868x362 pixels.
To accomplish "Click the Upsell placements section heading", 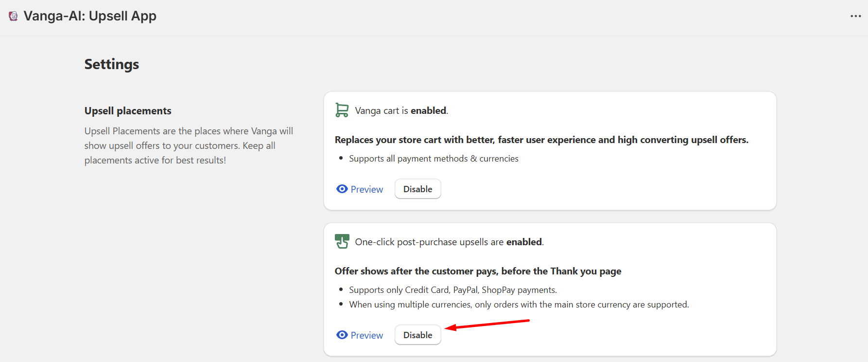I will pos(128,111).
